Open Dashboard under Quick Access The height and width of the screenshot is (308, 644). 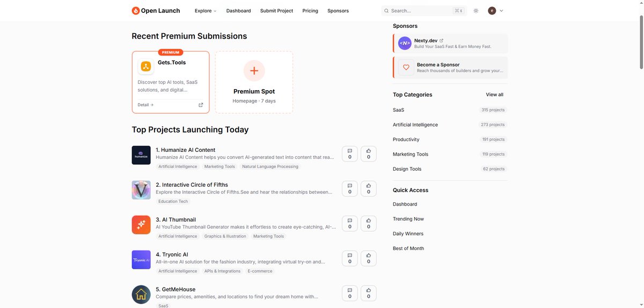(x=405, y=204)
